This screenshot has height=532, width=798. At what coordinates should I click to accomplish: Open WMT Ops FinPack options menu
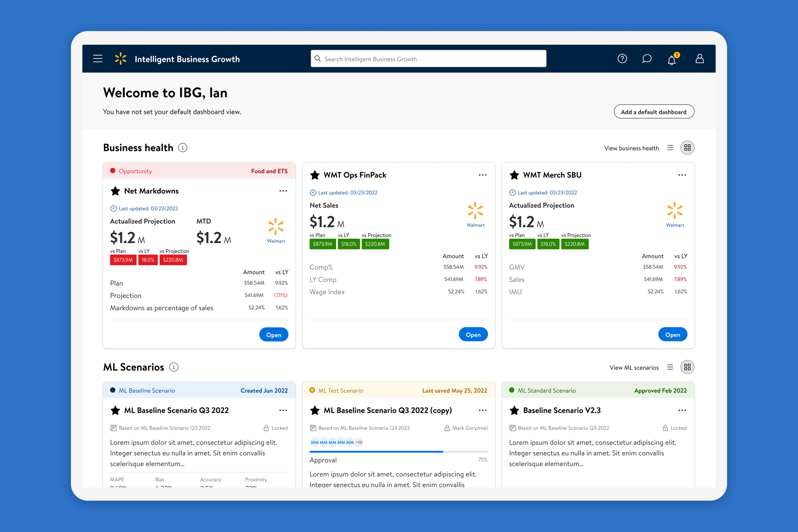482,175
